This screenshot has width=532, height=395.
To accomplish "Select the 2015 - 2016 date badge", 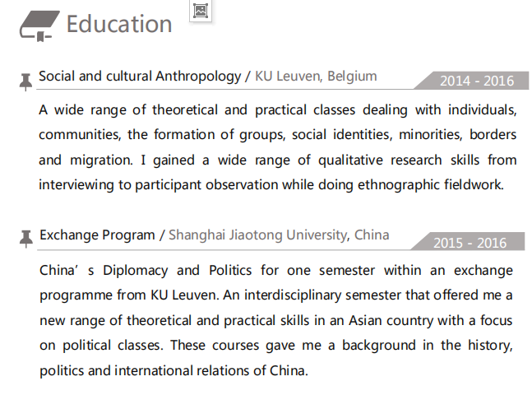I will click(470, 243).
